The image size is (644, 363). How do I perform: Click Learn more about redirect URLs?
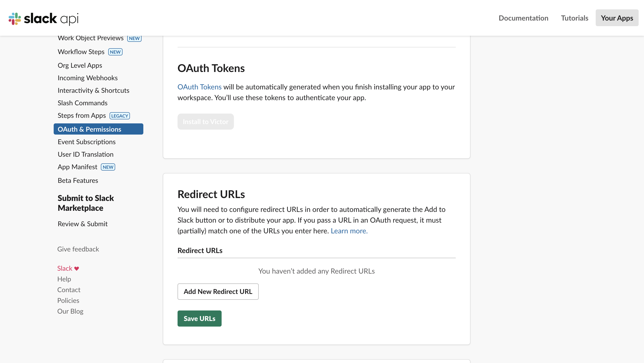click(x=349, y=231)
